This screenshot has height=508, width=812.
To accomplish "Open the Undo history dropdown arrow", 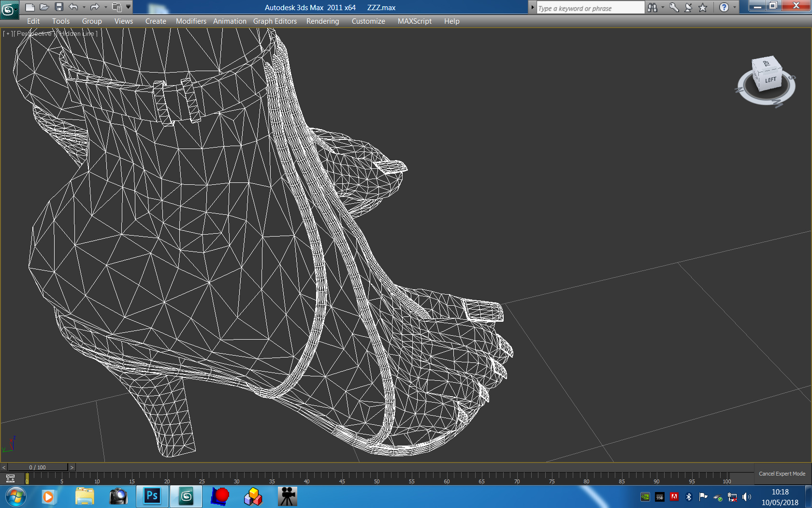I will click(x=84, y=7).
